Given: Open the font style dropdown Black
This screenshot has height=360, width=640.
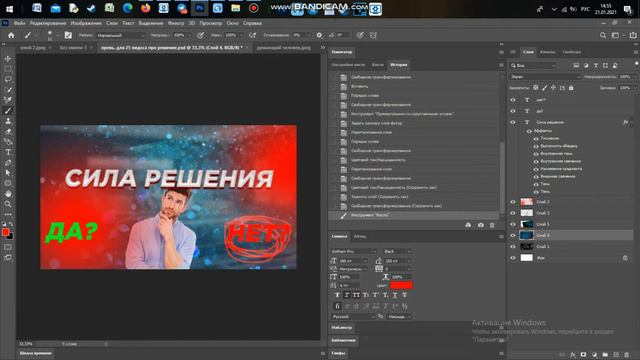Looking at the screenshot, I should [x=397, y=251].
